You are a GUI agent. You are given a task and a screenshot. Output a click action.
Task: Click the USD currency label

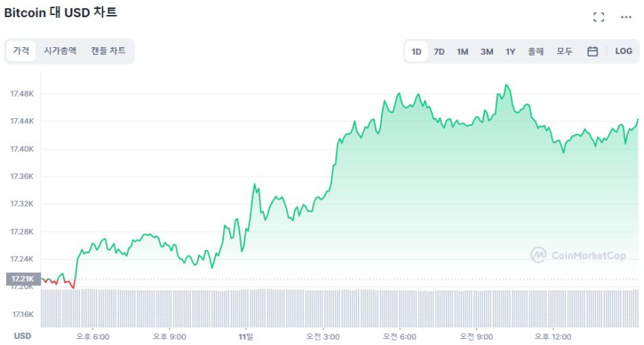(x=22, y=336)
